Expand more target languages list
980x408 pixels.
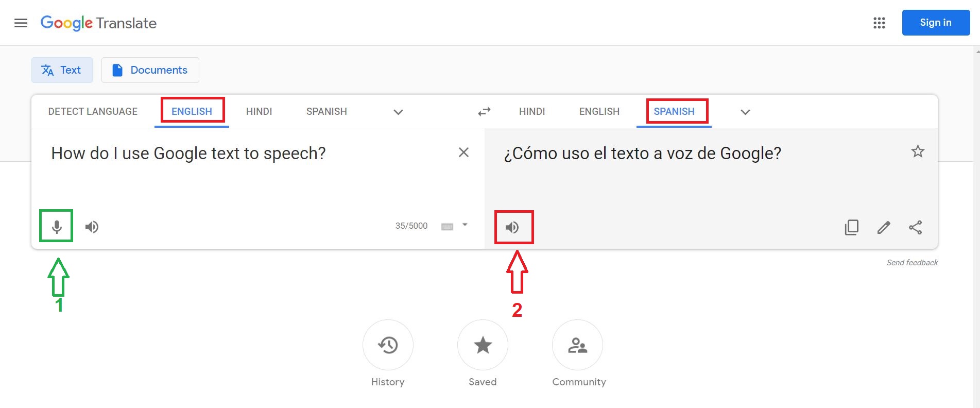[x=745, y=112]
